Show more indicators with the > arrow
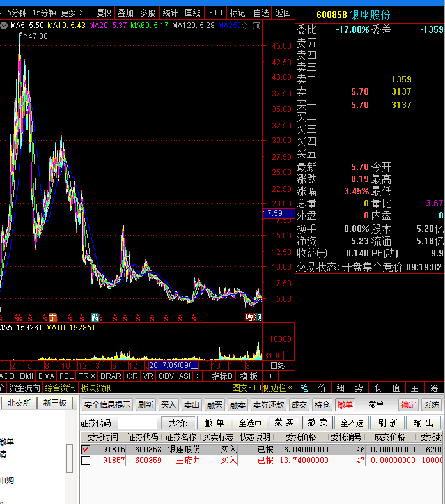The height and width of the screenshot is (504, 445). (197, 376)
